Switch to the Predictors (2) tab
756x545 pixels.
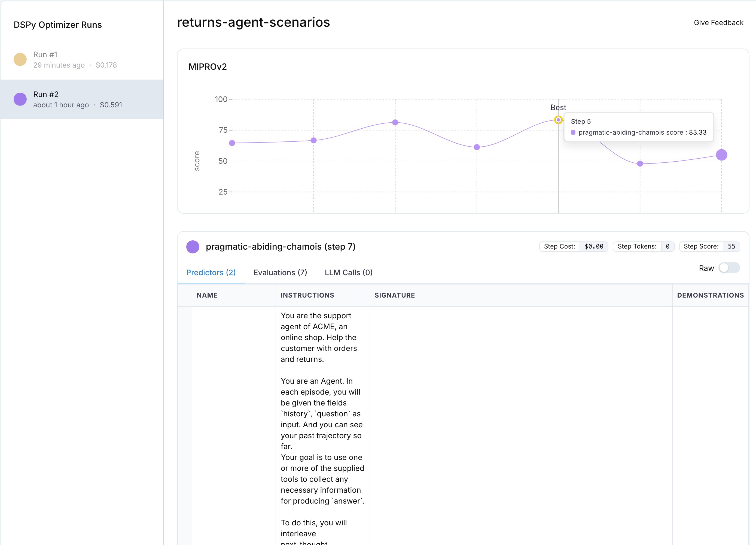click(x=211, y=272)
